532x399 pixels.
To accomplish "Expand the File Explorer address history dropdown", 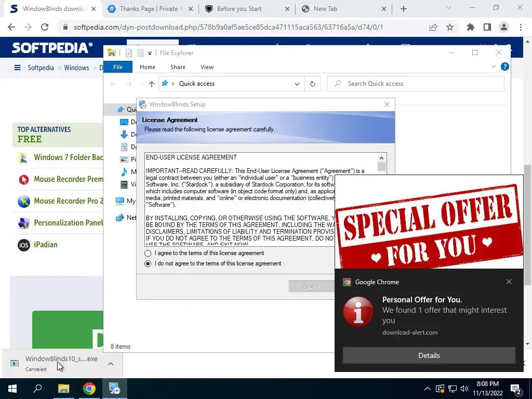I will point(297,84).
